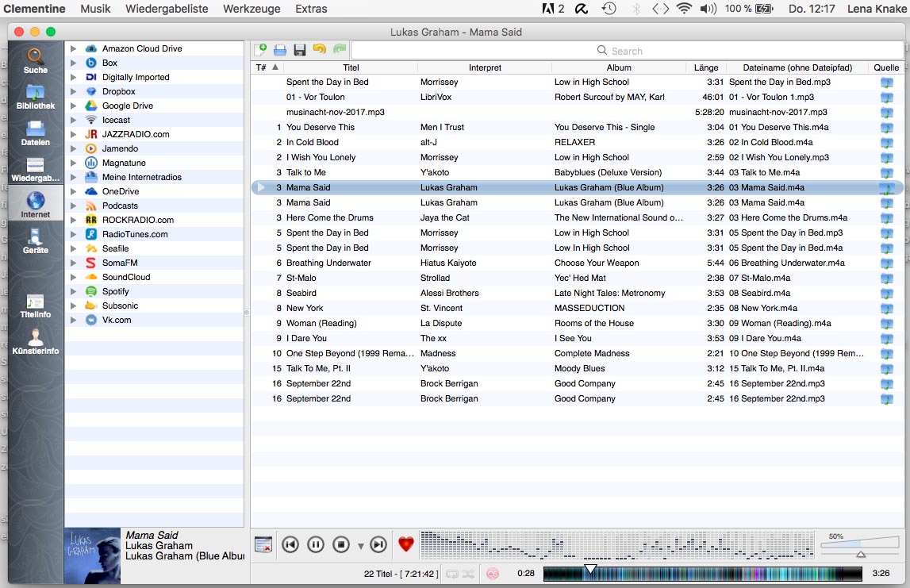Viewport: 910px width, 588px height.
Task: Sort the playlist by the Interpret column
Action: coord(485,67)
